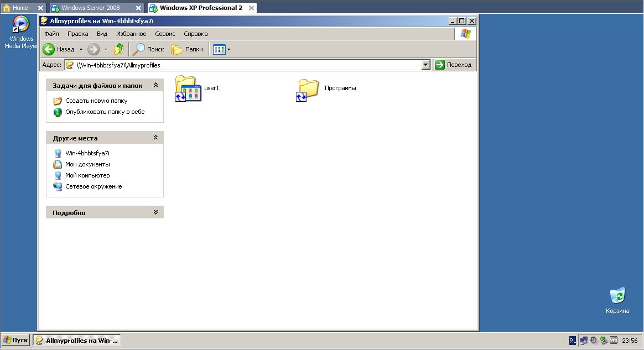Viewport: 644px width, 350px height.
Task: Click Опубликовать папку в вебе link
Action: pos(105,112)
